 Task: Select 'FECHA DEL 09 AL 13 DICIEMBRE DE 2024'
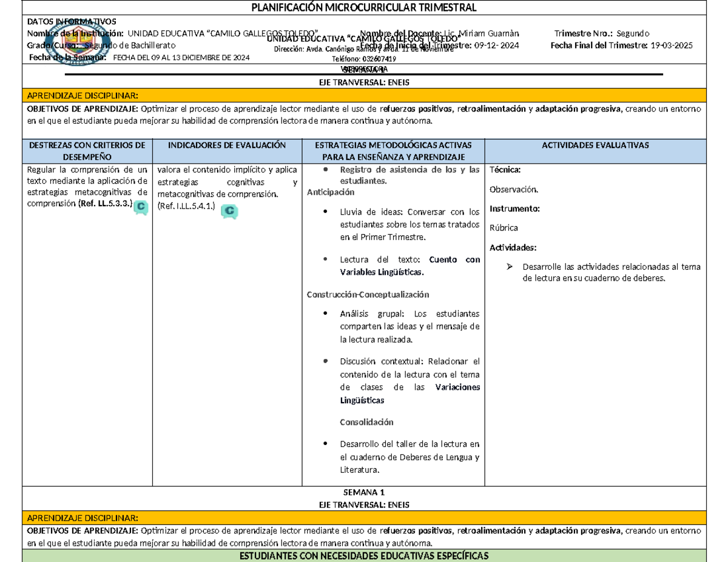pos(181,58)
